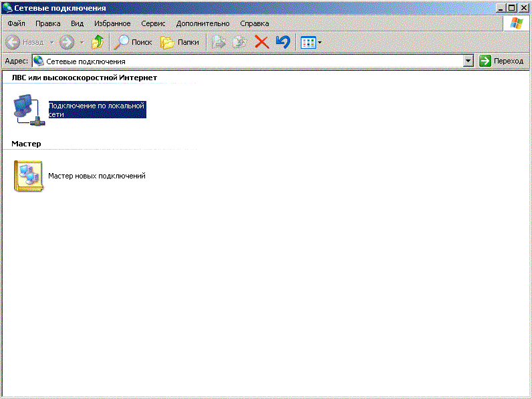Image resolution: width=532 pixels, height=399 pixels.
Task: Open the Вид menu
Action: pyautogui.click(x=77, y=23)
